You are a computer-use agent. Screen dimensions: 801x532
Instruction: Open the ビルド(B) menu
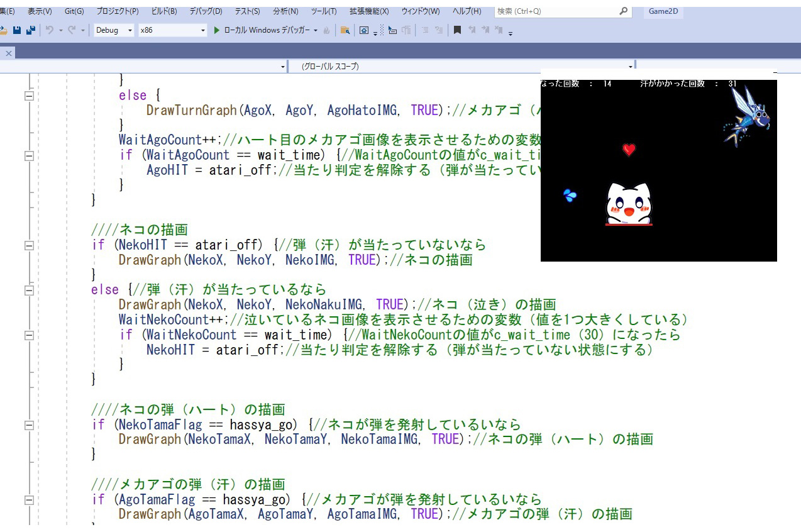pos(164,11)
